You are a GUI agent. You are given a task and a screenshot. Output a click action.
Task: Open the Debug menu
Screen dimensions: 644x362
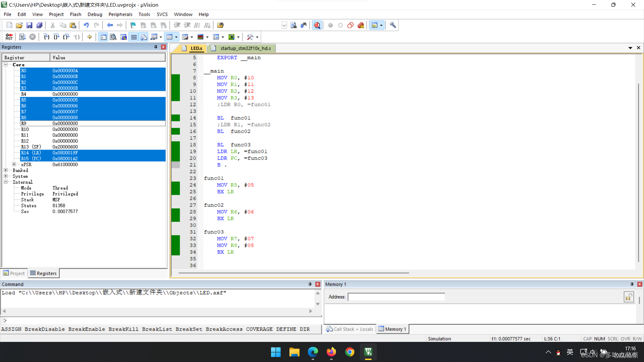[x=94, y=14]
